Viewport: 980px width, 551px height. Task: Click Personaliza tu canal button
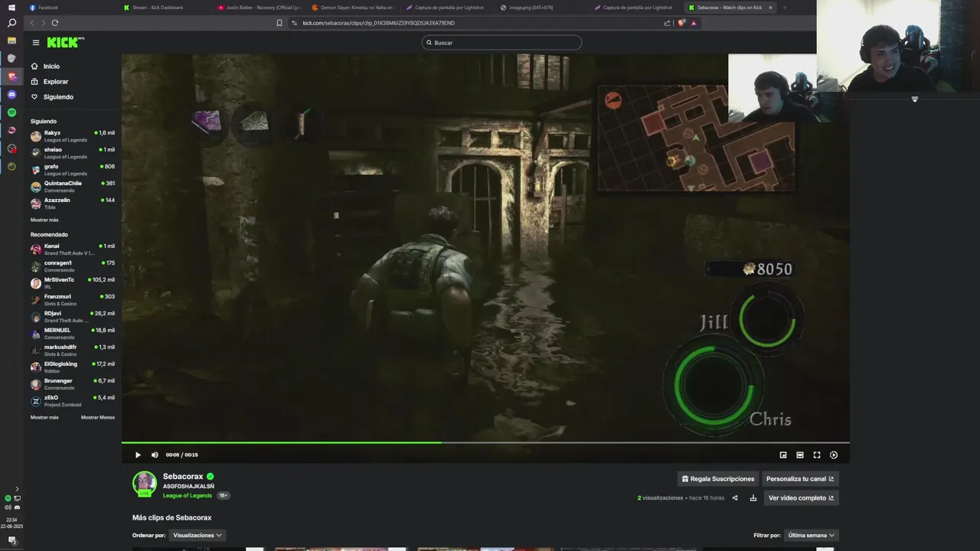click(800, 479)
